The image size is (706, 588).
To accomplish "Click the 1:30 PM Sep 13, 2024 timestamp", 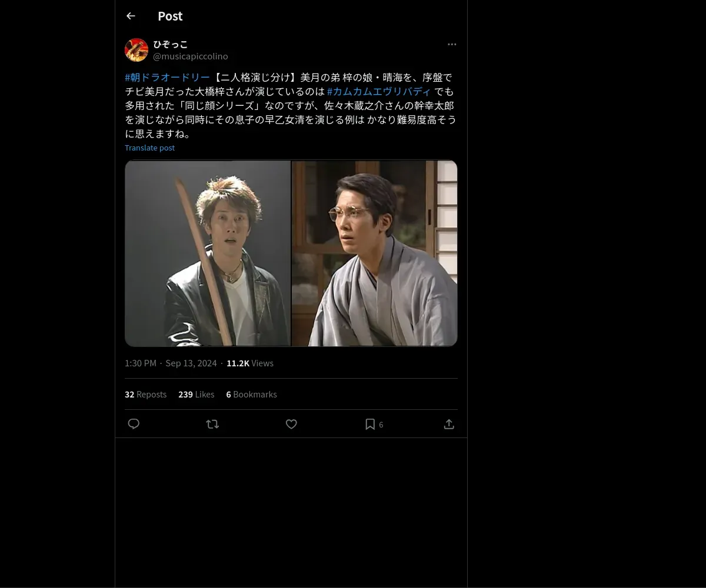I will click(171, 363).
